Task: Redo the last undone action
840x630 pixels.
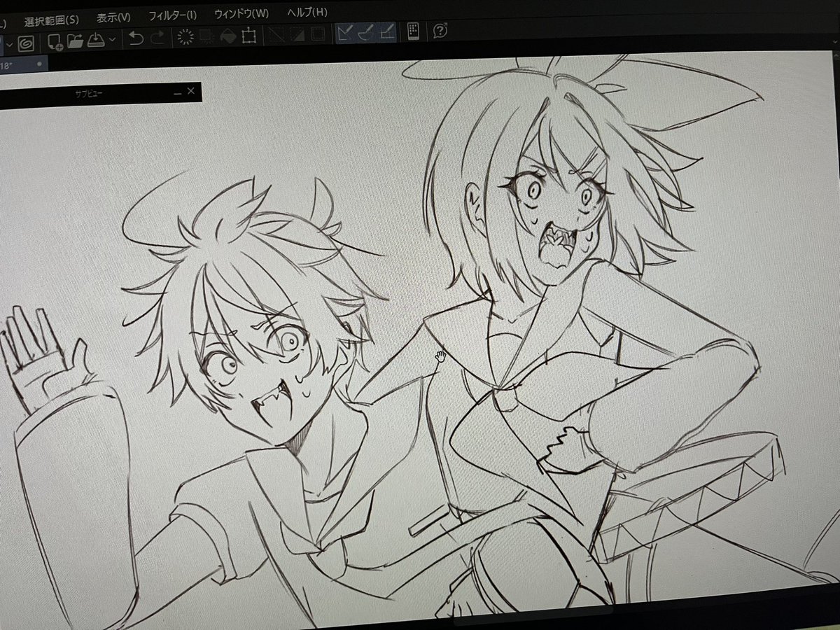Action: (157, 38)
